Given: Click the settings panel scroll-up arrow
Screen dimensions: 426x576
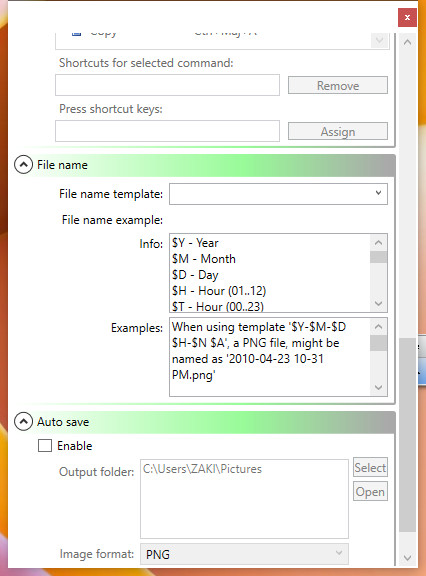Looking at the screenshot, I should tap(407, 42).
